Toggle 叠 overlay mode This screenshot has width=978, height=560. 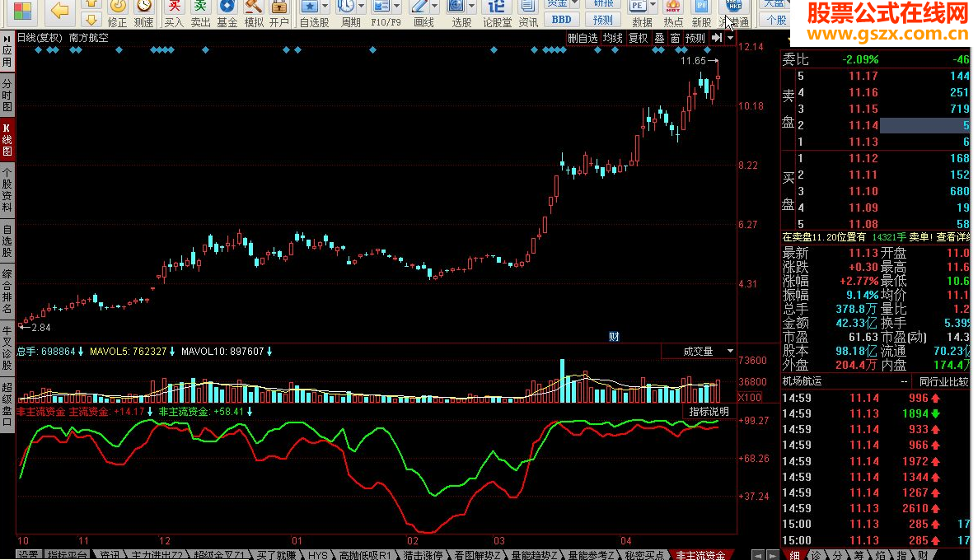[659, 38]
